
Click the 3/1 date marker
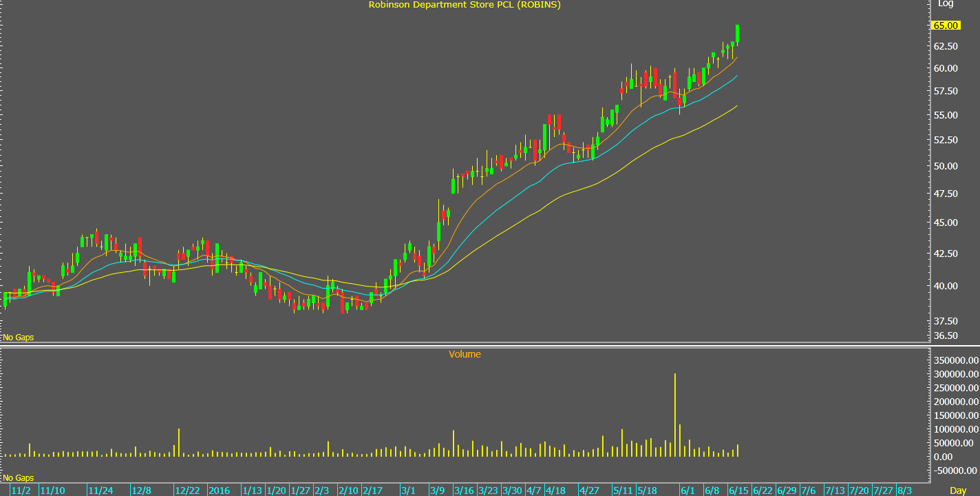tap(409, 490)
